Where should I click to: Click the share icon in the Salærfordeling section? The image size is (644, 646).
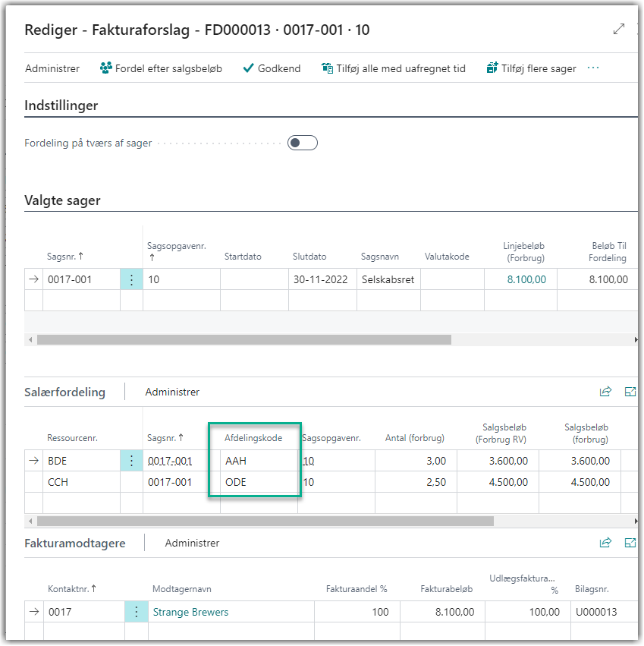(x=605, y=392)
